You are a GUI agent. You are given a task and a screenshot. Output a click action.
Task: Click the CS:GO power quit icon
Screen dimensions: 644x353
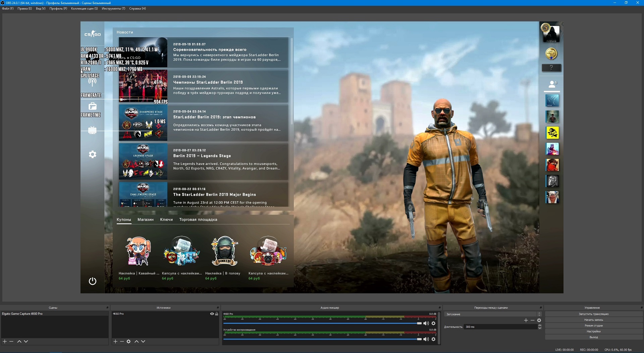pyautogui.click(x=92, y=281)
